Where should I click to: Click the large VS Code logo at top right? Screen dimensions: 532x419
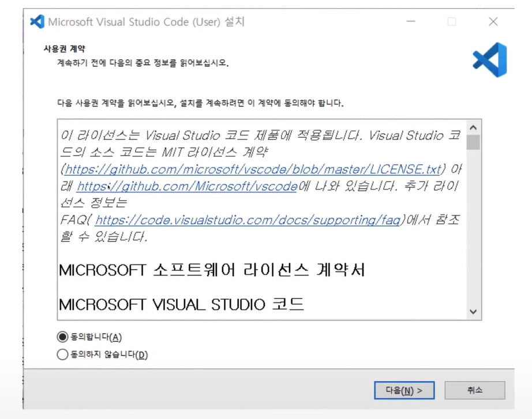click(489, 60)
